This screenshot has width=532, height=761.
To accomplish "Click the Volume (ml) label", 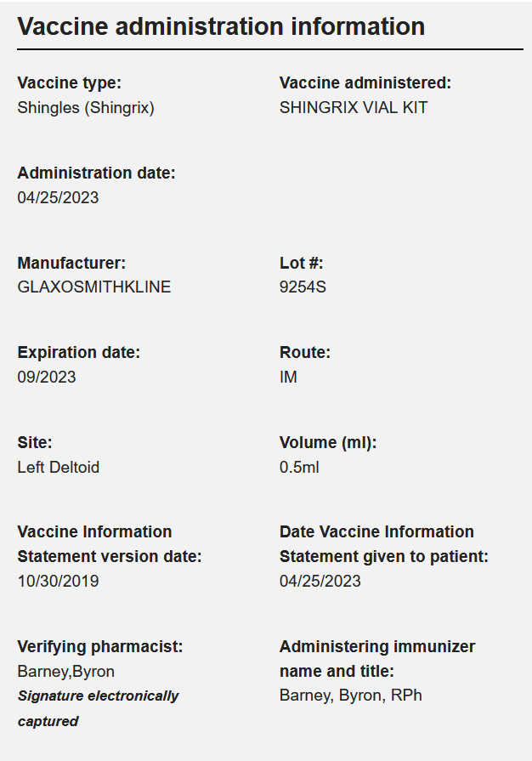I will click(x=328, y=443).
